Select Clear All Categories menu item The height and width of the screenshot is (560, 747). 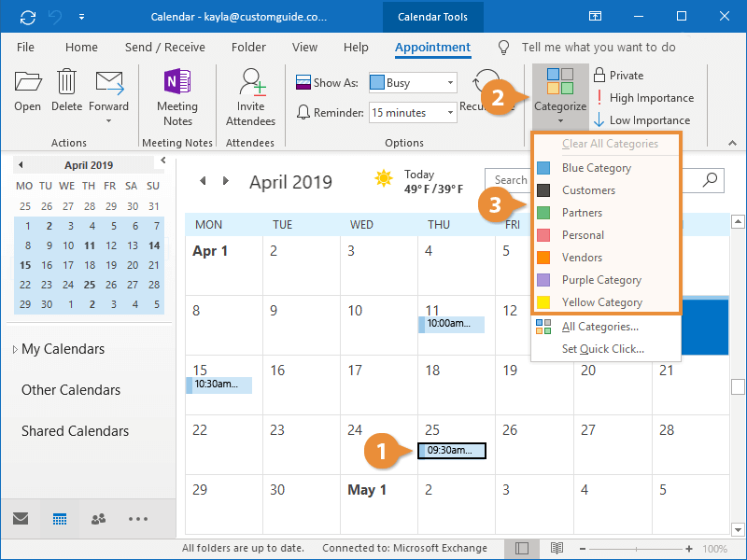coord(610,144)
